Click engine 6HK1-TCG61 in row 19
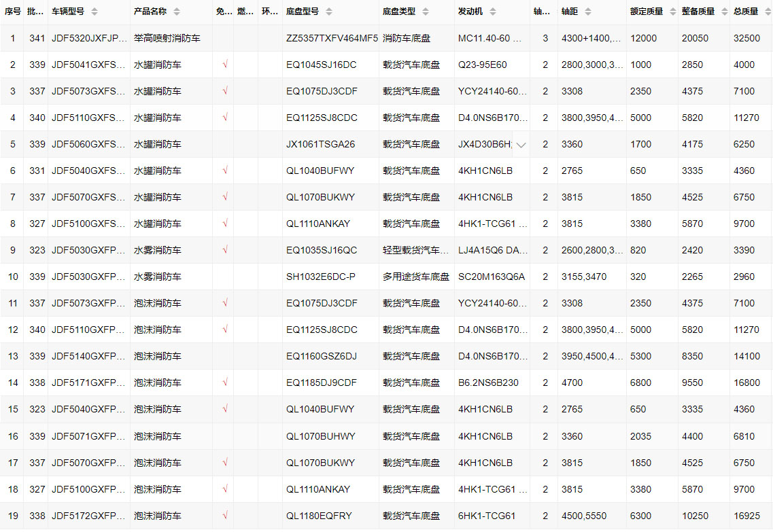Viewport: 773px width, 532px height. point(487,516)
